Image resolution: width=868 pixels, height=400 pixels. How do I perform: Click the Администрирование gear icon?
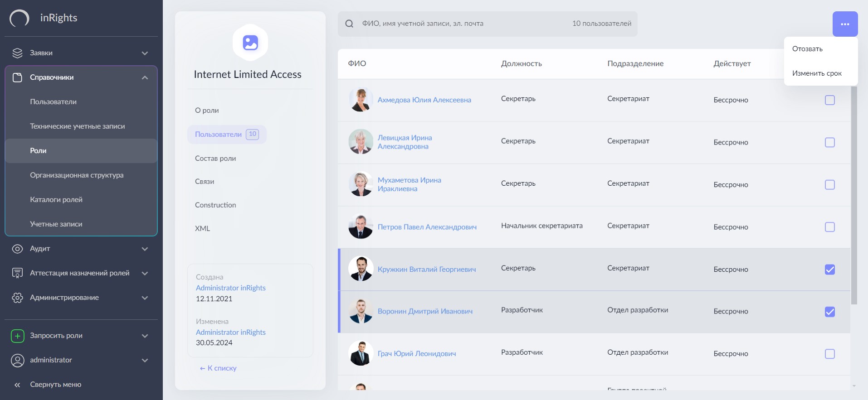(x=17, y=298)
